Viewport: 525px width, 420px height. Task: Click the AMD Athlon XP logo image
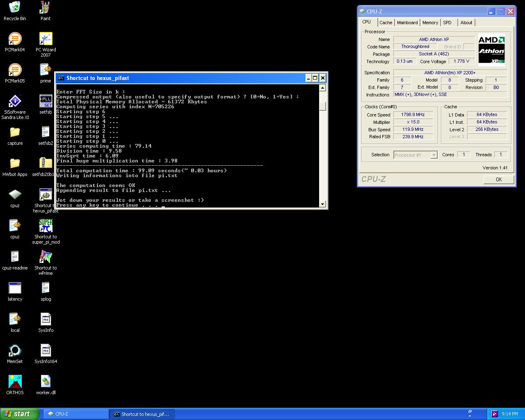tap(491, 50)
